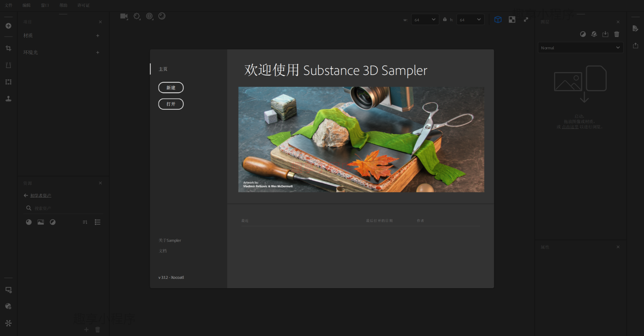The width and height of the screenshot is (644, 336).
Task: Add filter layer half-circle icon in 图层 panel
Action: point(583,34)
